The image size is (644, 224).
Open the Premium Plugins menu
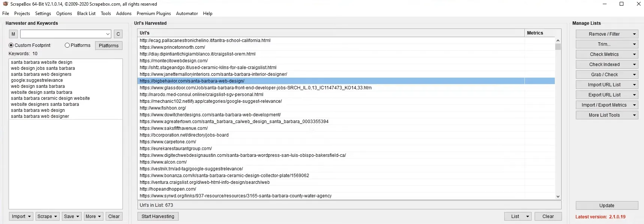154,14
